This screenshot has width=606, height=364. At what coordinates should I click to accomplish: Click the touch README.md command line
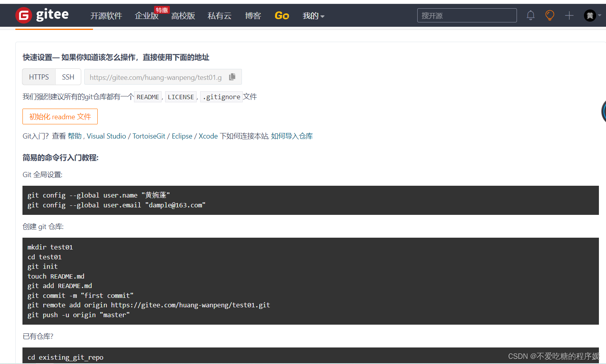pos(56,276)
